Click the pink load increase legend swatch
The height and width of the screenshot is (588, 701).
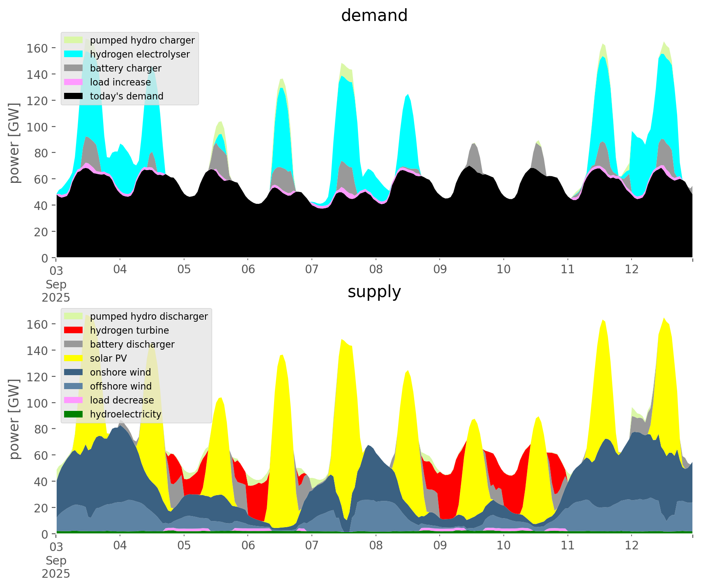pos(74,82)
